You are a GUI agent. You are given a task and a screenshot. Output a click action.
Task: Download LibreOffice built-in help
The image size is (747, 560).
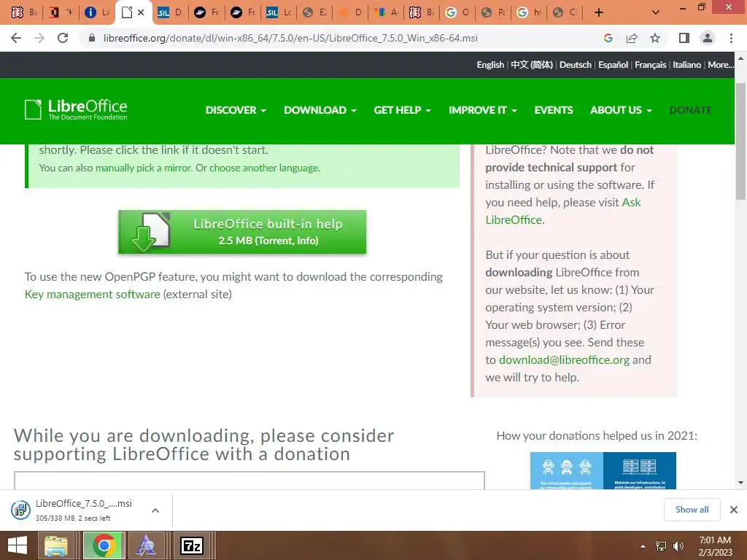(x=242, y=232)
